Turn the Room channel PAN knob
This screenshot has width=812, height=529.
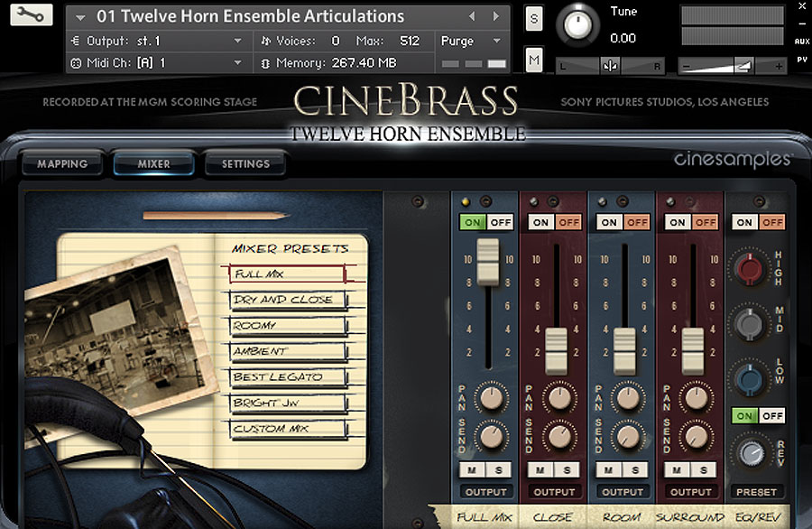point(628,397)
